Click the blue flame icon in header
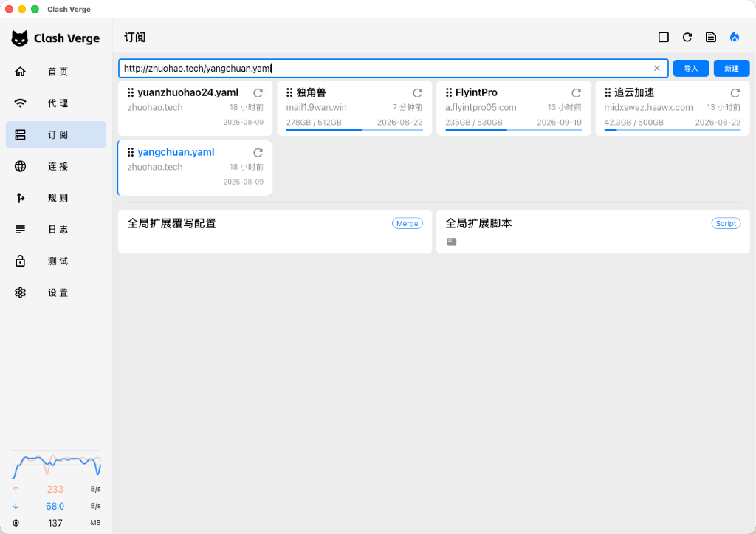The image size is (756, 534). (735, 37)
